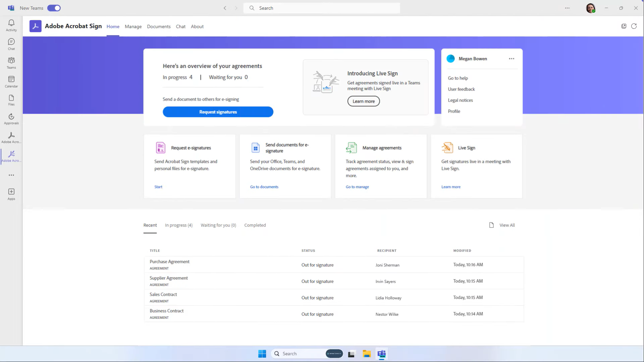Open User feedback

click(461, 89)
